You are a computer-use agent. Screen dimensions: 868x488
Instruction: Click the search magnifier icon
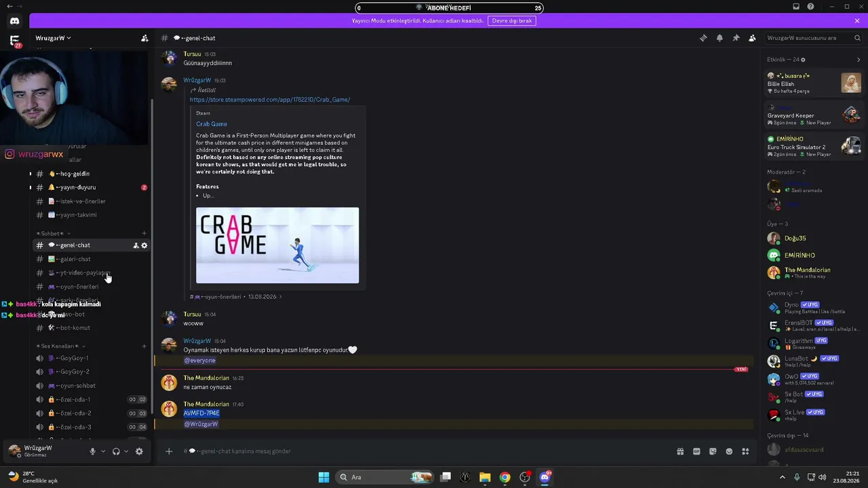857,38
